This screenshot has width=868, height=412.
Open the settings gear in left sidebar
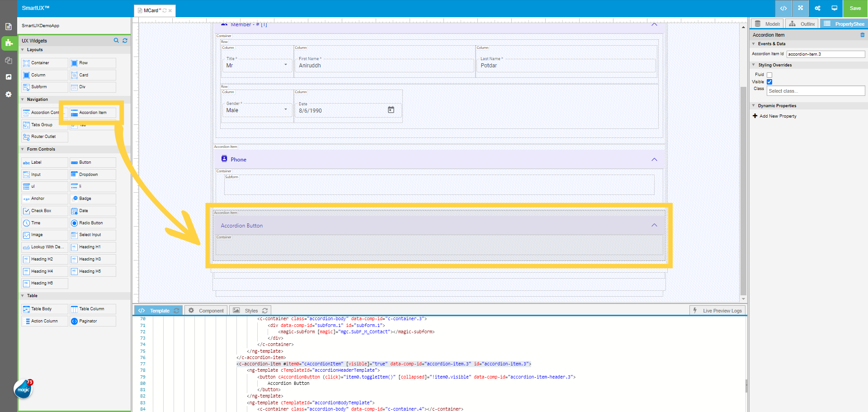pos(8,94)
